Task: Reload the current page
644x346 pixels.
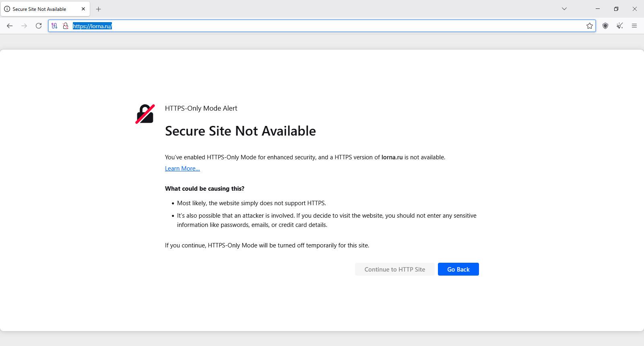Action: [39, 26]
